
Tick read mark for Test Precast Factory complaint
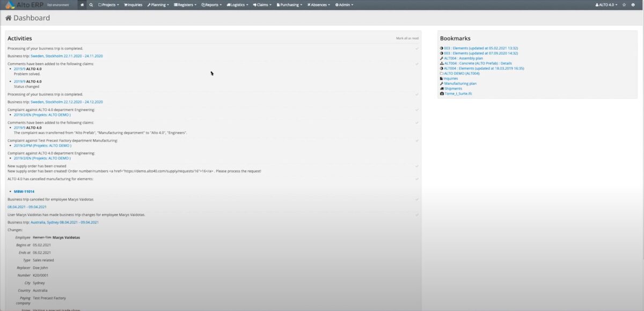tap(416, 140)
